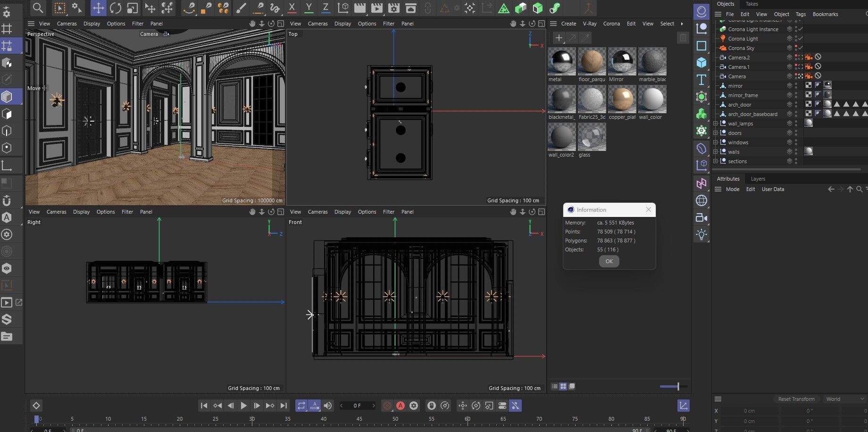Screen dimensions: 868x432
Task: Select the Paint brush tool
Action: coord(241,8)
